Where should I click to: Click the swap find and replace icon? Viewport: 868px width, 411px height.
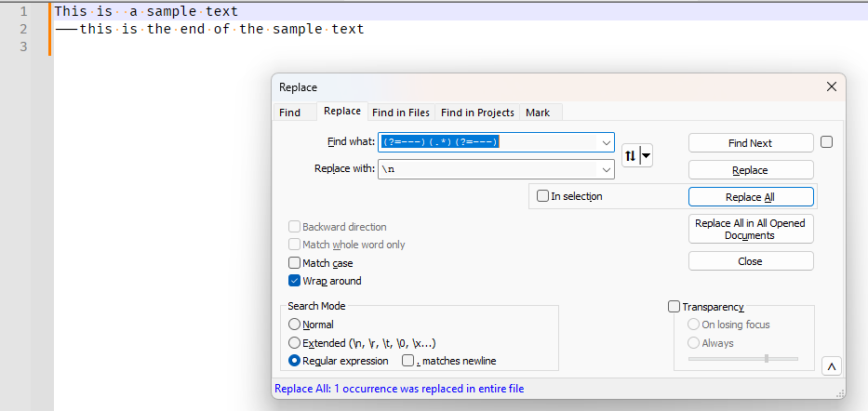pos(630,156)
